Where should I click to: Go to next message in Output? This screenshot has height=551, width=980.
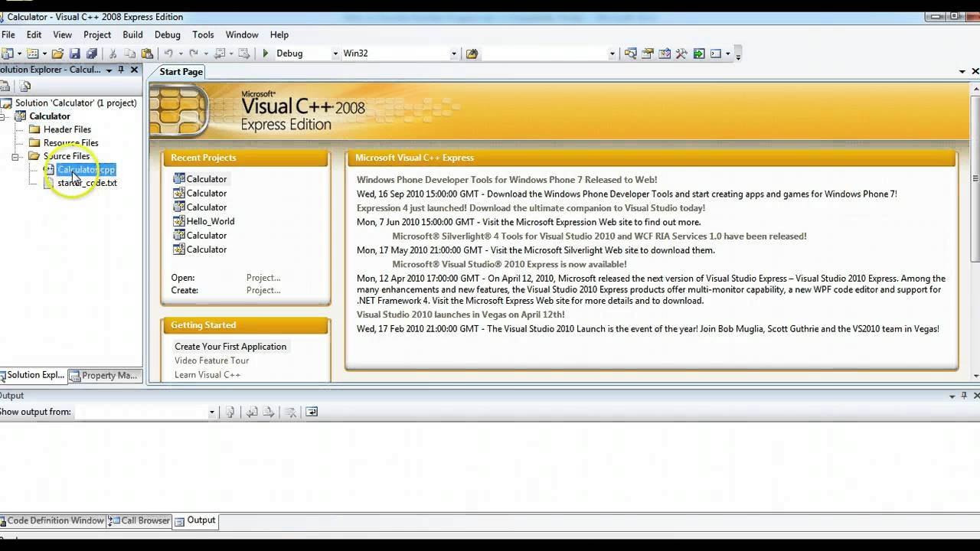click(269, 412)
